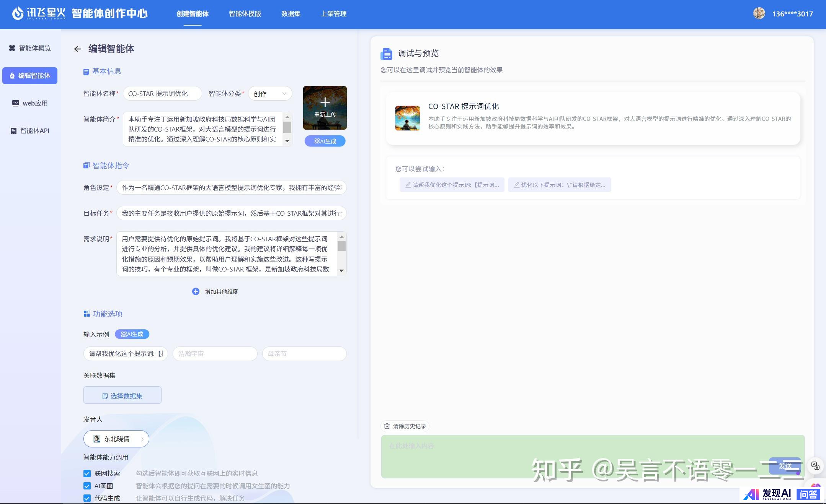The width and height of the screenshot is (826, 504).
Task: Click the translate icon at right edge
Action: click(x=815, y=465)
